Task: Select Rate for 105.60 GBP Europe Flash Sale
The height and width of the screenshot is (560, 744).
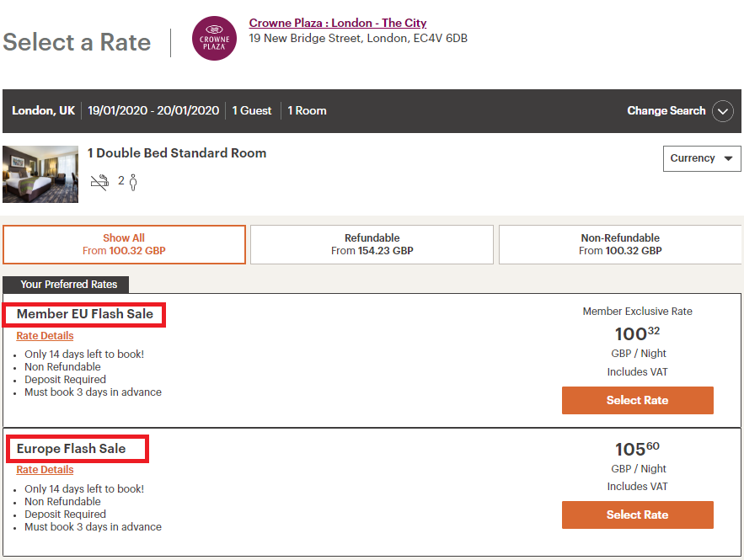Action: click(637, 515)
